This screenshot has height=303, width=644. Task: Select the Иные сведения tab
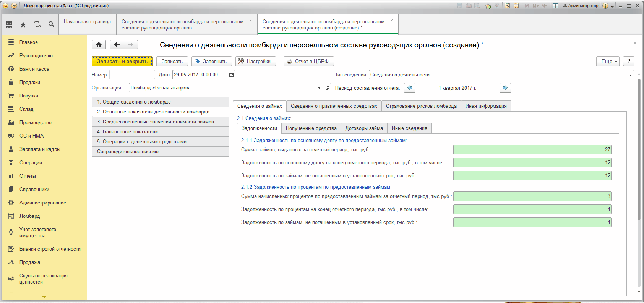(x=409, y=128)
